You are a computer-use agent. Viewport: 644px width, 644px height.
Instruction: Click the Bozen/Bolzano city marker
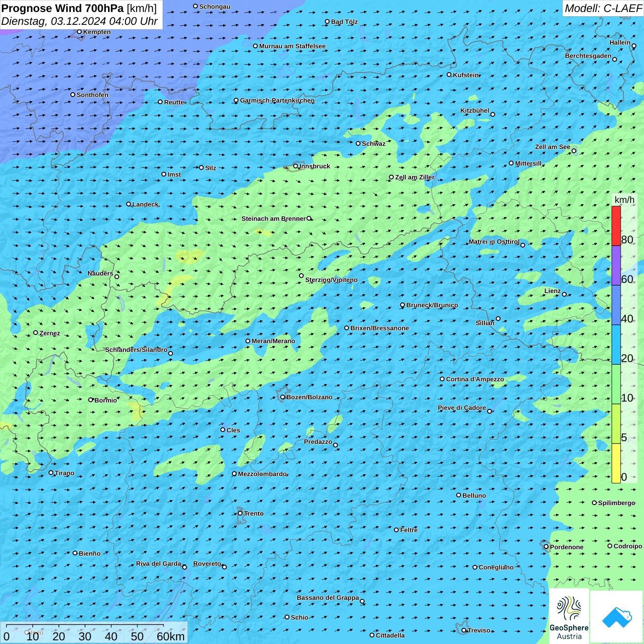[x=282, y=397]
